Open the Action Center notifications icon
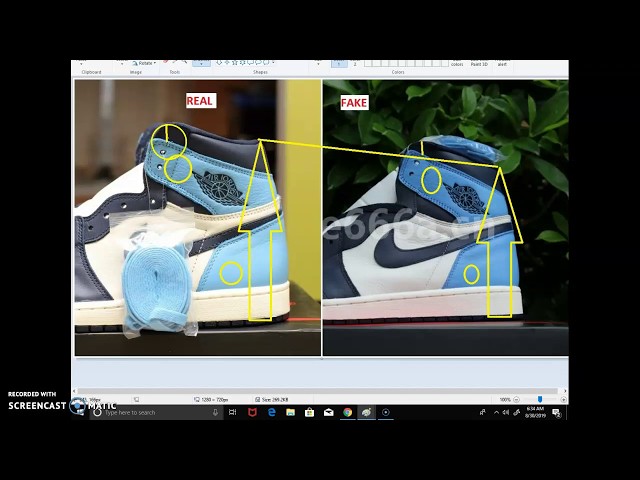The width and height of the screenshot is (640, 480). coord(556,413)
